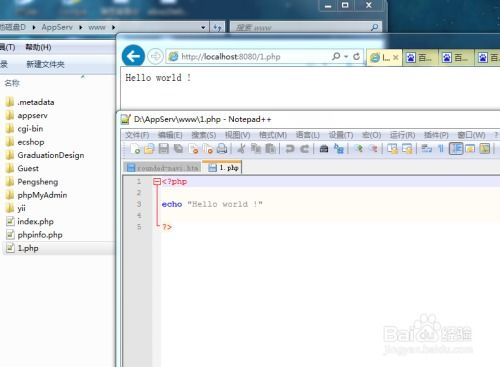
Task: Open 编辑(E) menu in Notepad++
Action: [170, 135]
